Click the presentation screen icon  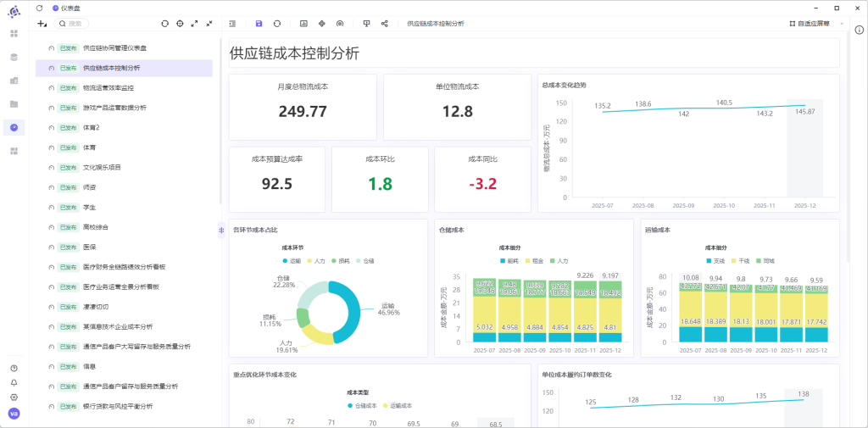click(366, 24)
